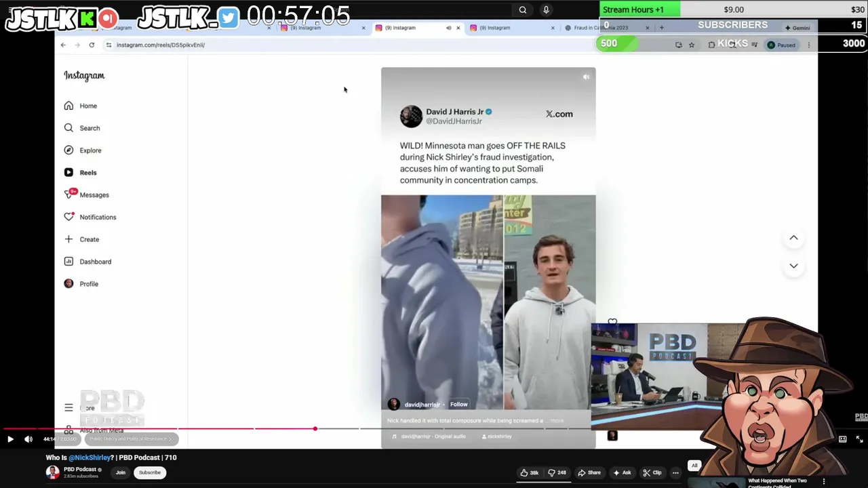Viewport: 868px width, 488px height.
Task: Open Messages in Instagram sidebar
Action: coord(86,195)
